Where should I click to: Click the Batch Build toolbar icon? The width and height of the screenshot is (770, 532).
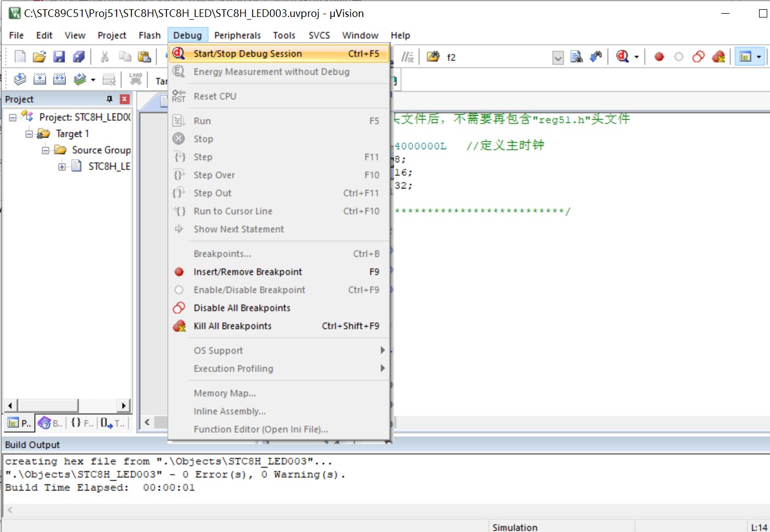coord(80,80)
